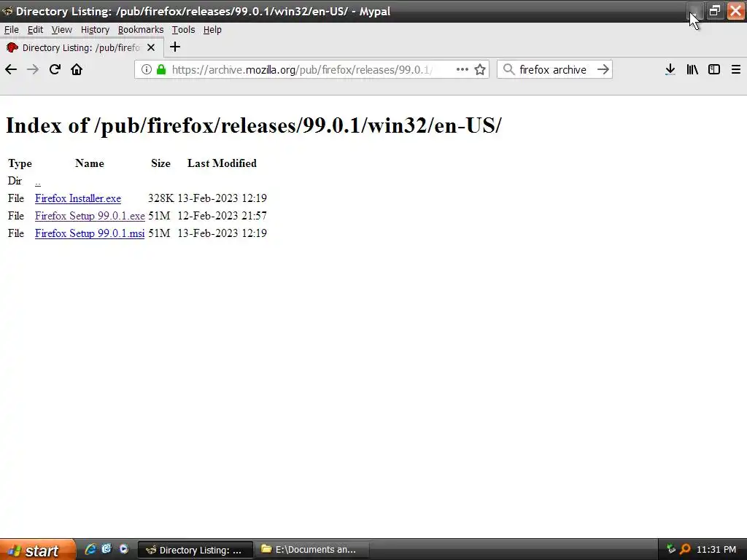
Task: Open the Edit menu
Action: (35, 29)
